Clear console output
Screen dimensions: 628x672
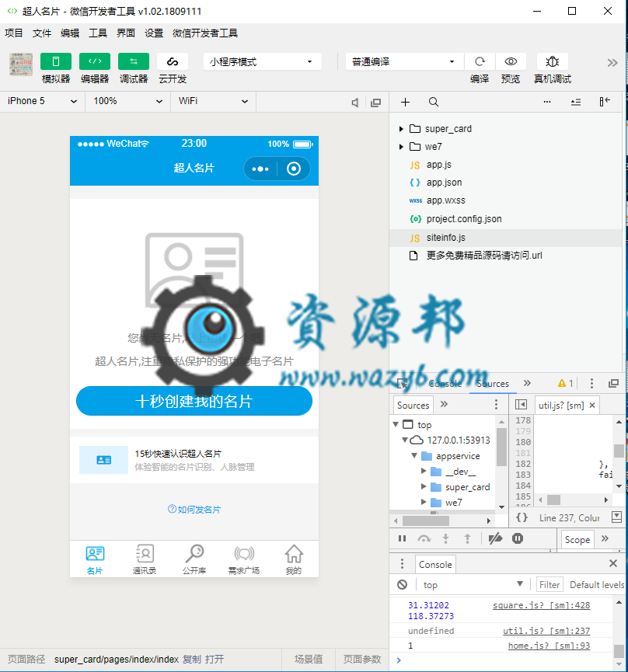(402, 584)
